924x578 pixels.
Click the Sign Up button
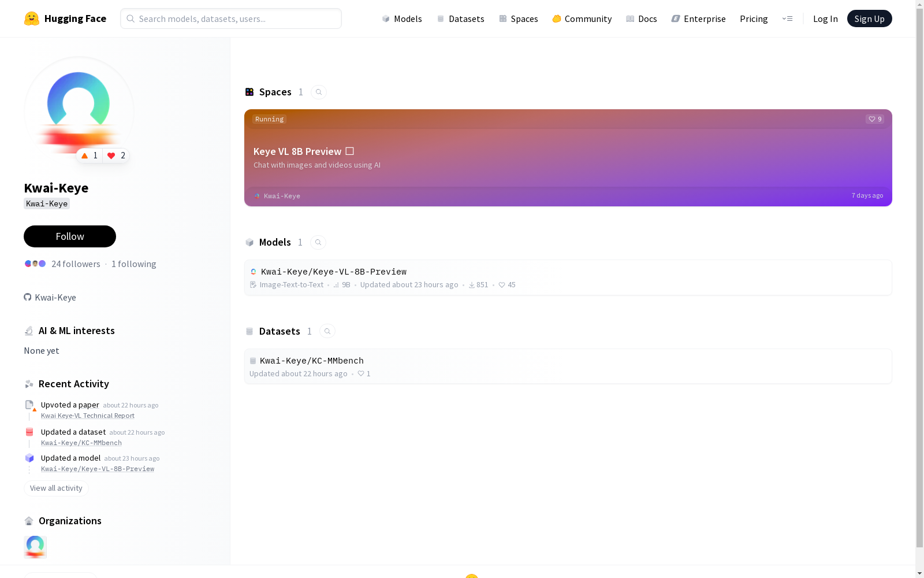[869, 18]
